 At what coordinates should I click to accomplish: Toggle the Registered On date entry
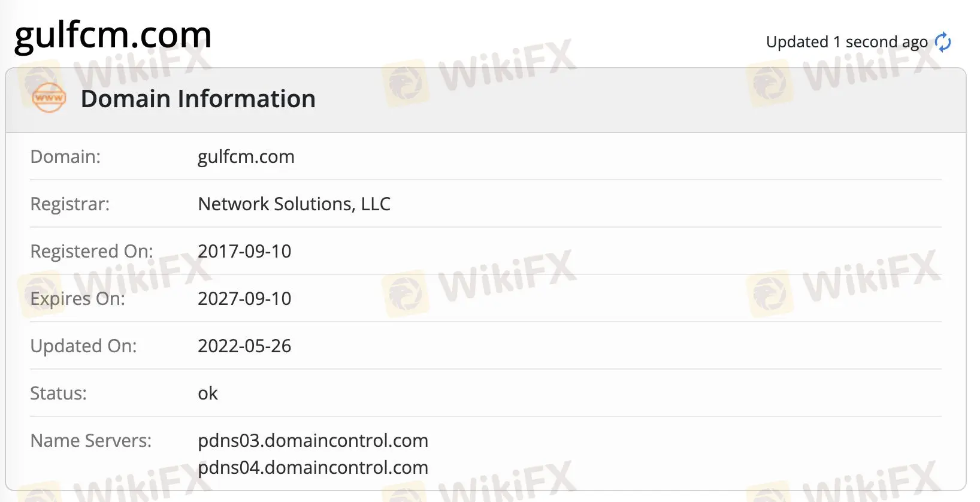(x=244, y=251)
